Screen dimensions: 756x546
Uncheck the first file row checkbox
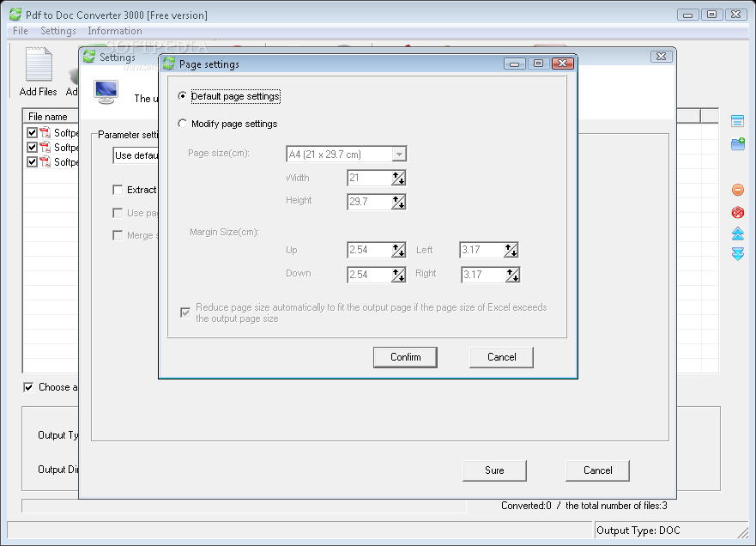(33, 133)
